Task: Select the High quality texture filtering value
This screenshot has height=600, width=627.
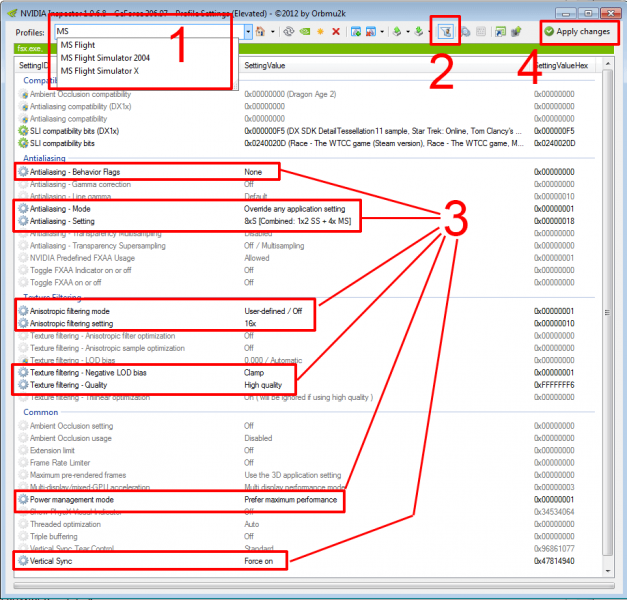Action: click(x=263, y=385)
